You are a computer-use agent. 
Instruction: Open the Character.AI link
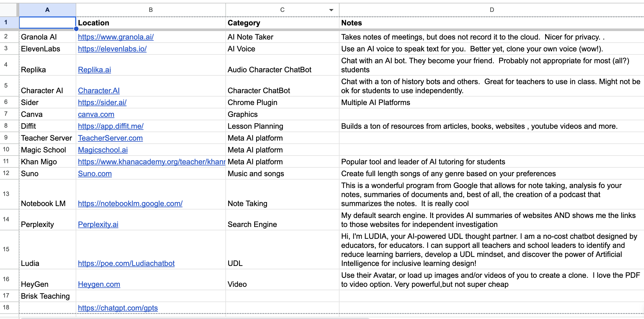99,91
